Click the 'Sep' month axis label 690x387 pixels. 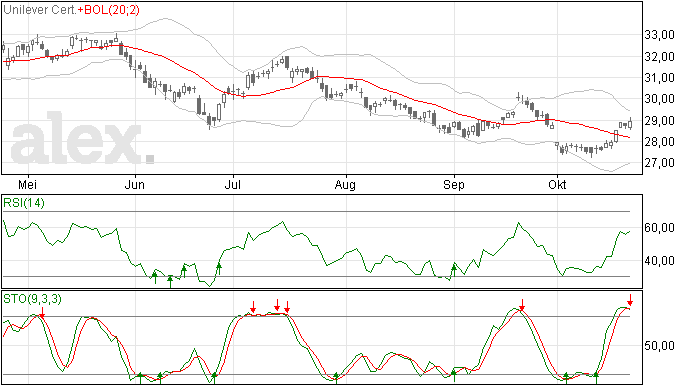(x=454, y=184)
